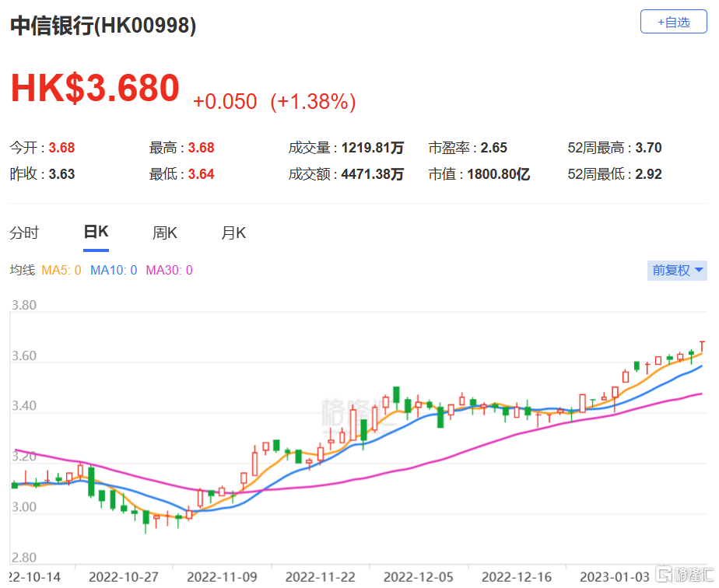The image size is (719, 588).
Task: Click the HK$3.680 current price
Action: pos(95,88)
